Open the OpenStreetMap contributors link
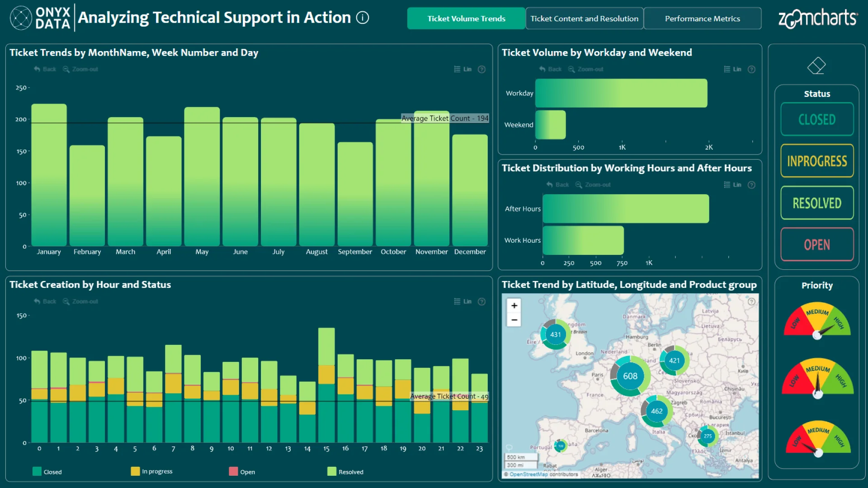Viewport: 868px width, 488px height. pyautogui.click(x=528, y=474)
